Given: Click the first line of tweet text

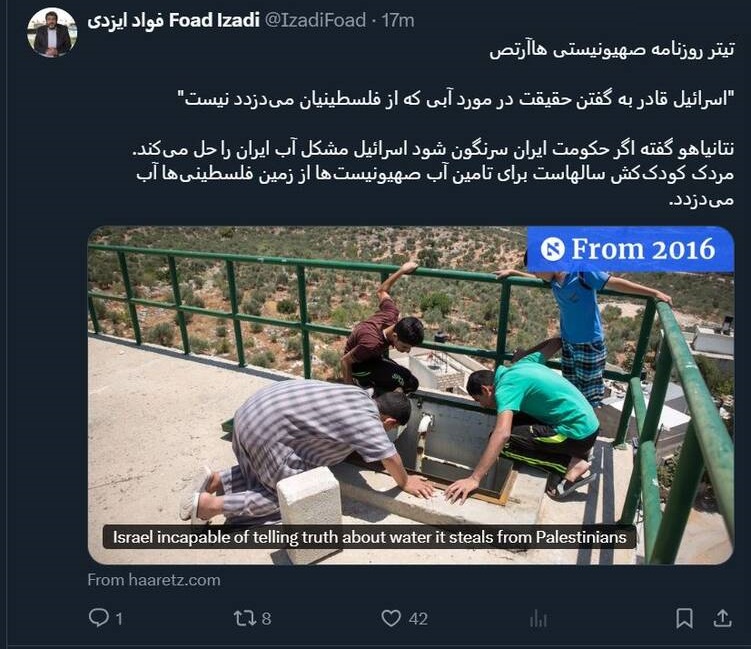Looking at the screenshot, I should tap(612, 50).
